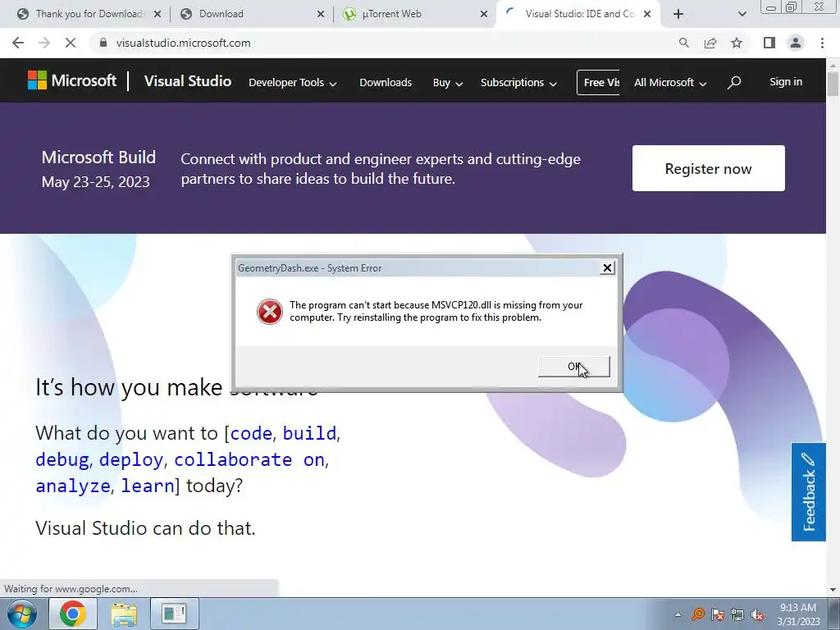Image resolution: width=840 pixels, height=630 pixels.
Task: Click the browser forward arrow
Action: pyautogui.click(x=44, y=43)
